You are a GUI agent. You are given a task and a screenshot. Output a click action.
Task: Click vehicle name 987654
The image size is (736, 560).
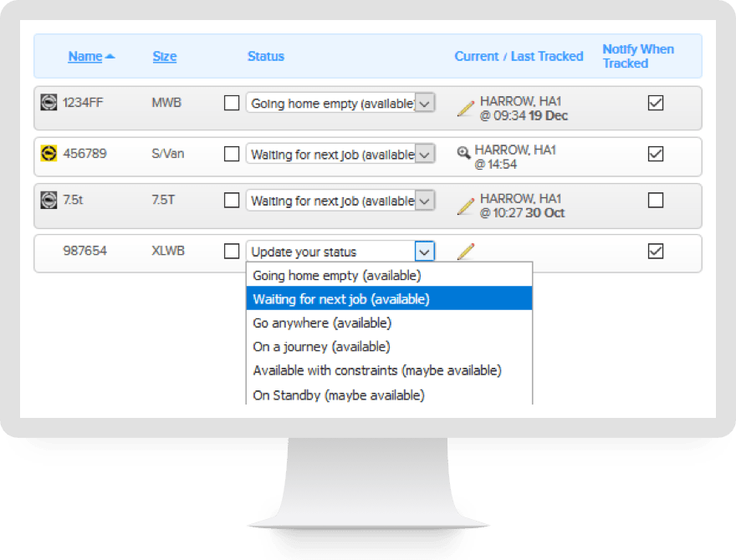pyautogui.click(x=85, y=251)
